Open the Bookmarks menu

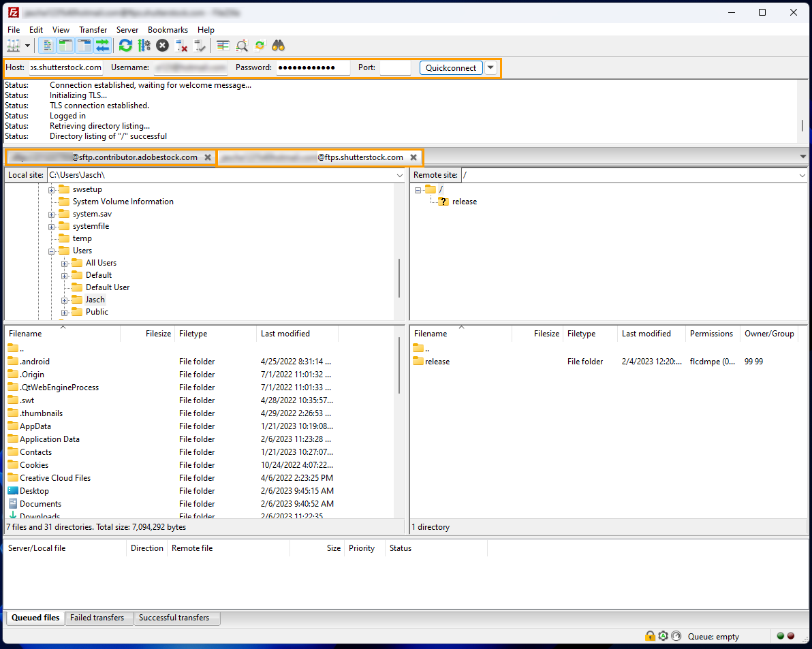click(x=168, y=29)
